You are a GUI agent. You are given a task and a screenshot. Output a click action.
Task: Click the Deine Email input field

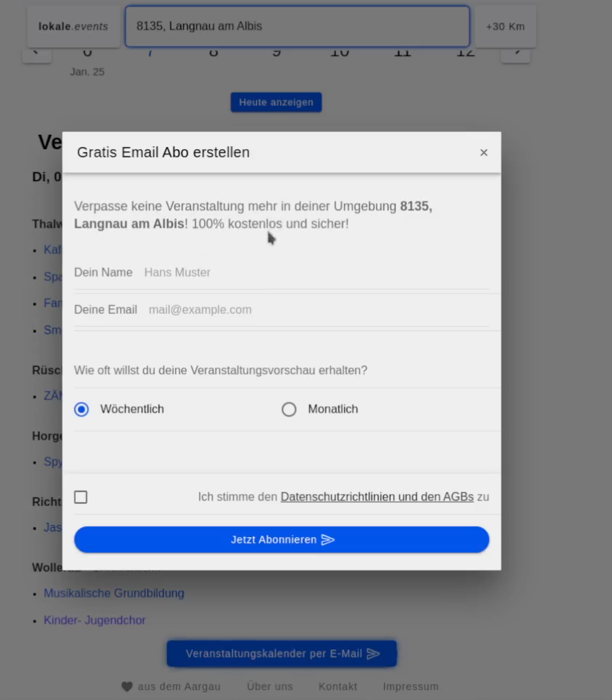[x=317, y=310]
